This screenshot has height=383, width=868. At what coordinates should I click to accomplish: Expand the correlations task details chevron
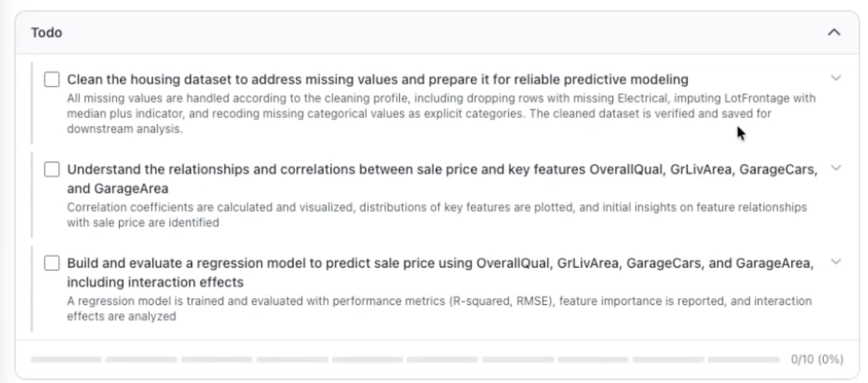click(836, 168)
